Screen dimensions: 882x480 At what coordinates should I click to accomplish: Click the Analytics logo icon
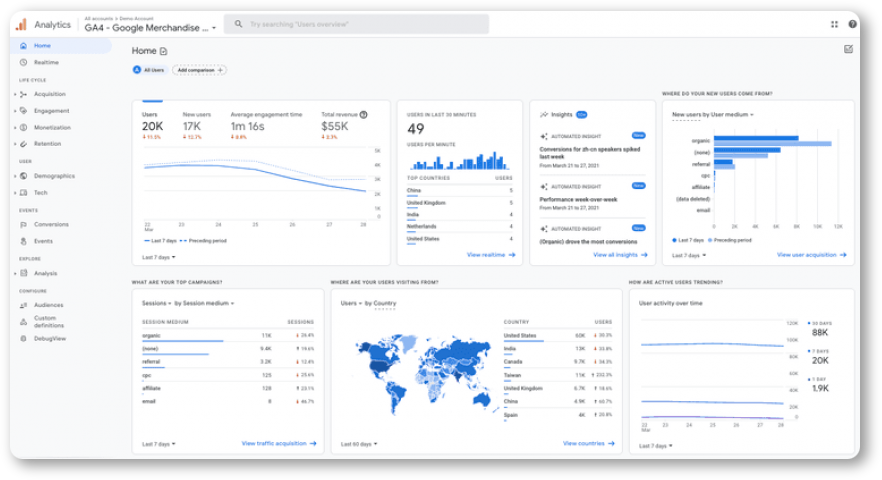[x=21, y=24]
